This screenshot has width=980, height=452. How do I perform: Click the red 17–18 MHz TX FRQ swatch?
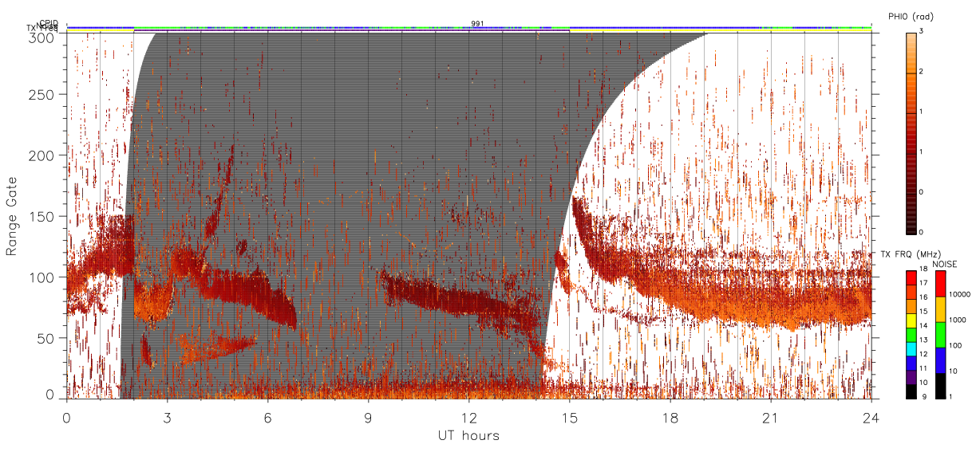pos(911,277)
